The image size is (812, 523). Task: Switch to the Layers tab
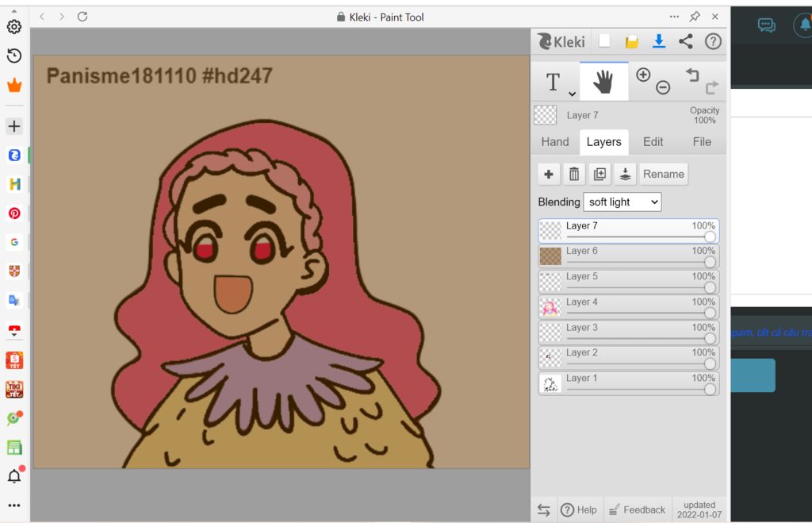[603, 142]
